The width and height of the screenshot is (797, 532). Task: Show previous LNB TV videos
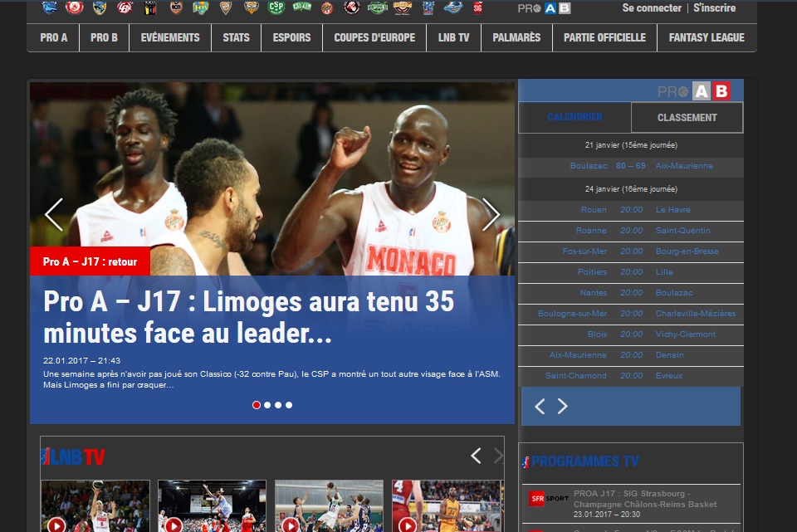point(476,456)
